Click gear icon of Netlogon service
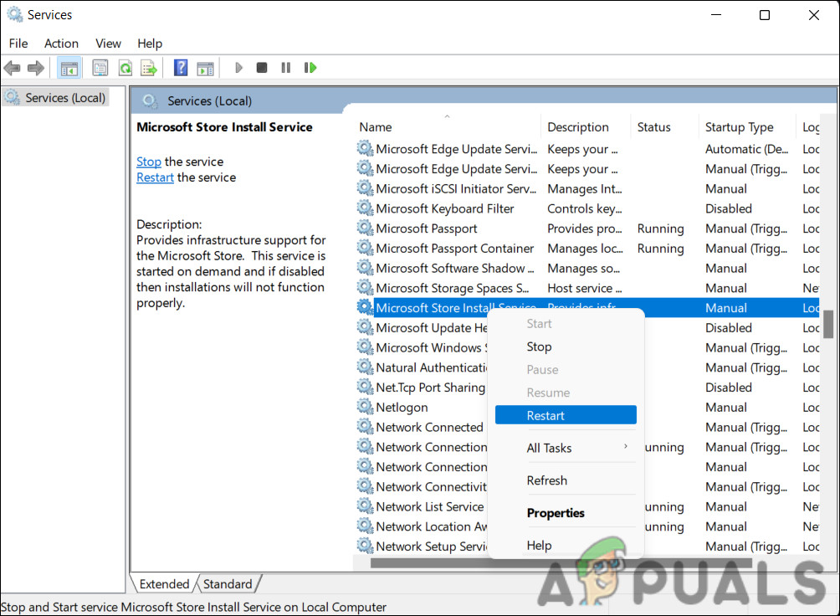Viewport: 840px width, 616px height. click(366, 408)
